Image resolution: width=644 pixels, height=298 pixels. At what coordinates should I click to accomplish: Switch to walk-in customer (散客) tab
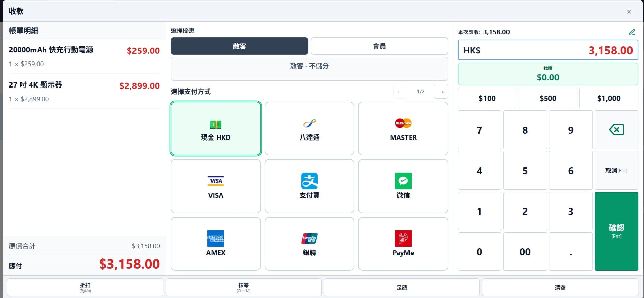click(x=239, y=46)
